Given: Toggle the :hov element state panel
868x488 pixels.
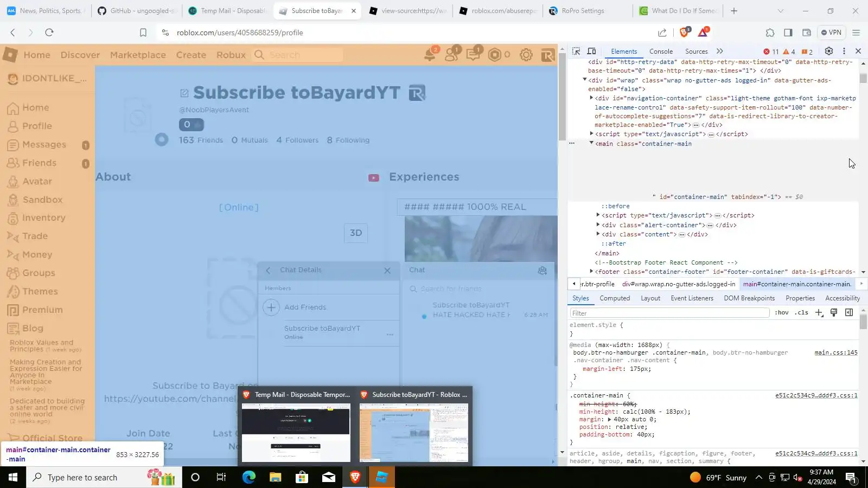Looking at the screenshot, I should tap(782, 313).
